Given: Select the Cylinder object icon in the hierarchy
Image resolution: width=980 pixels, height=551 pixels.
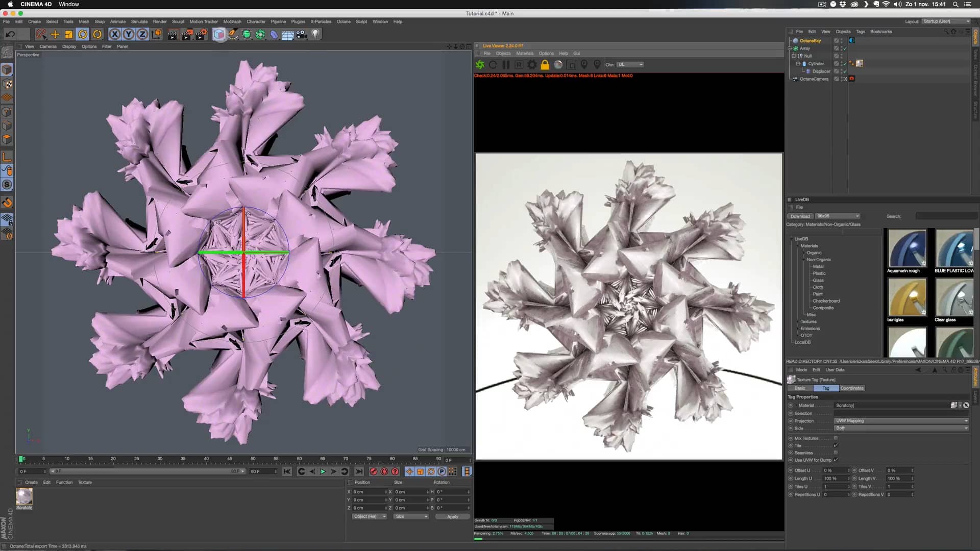Looking at the screenshot, I should click(804, 63).
